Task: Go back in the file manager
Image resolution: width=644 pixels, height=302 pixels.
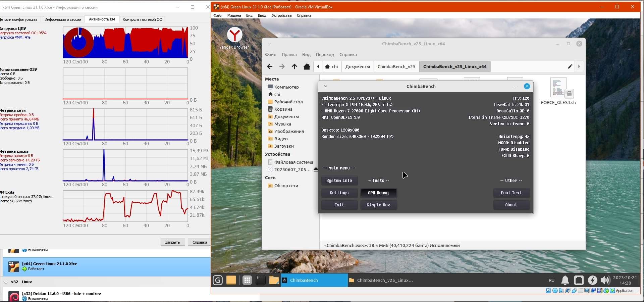Action: (270, 66)
